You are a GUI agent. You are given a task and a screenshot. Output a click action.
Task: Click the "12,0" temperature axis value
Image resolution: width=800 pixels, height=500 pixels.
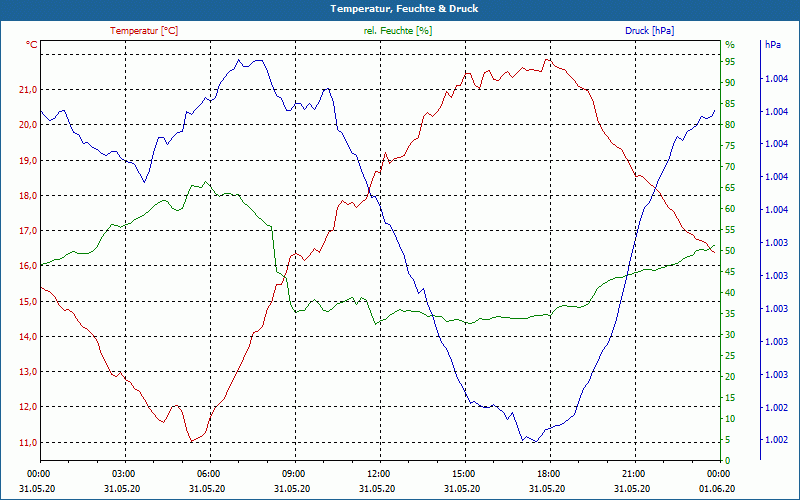click(x=29, y=407)
